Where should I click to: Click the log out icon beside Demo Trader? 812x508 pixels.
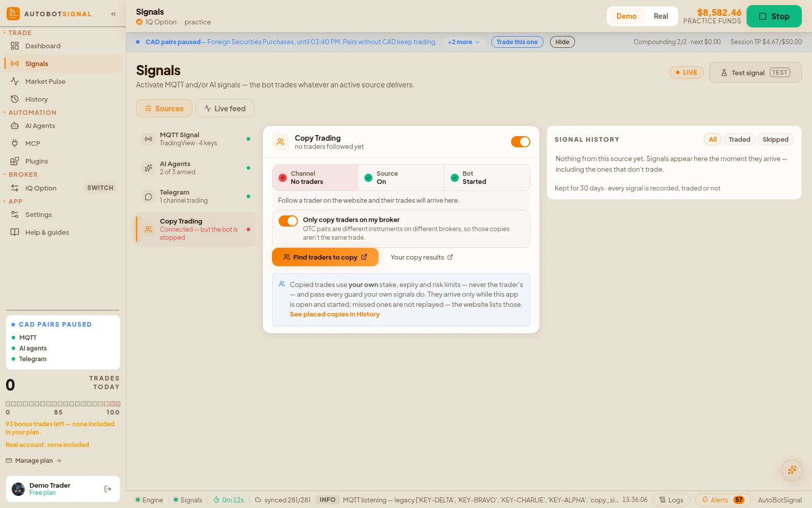coord(108,489)
